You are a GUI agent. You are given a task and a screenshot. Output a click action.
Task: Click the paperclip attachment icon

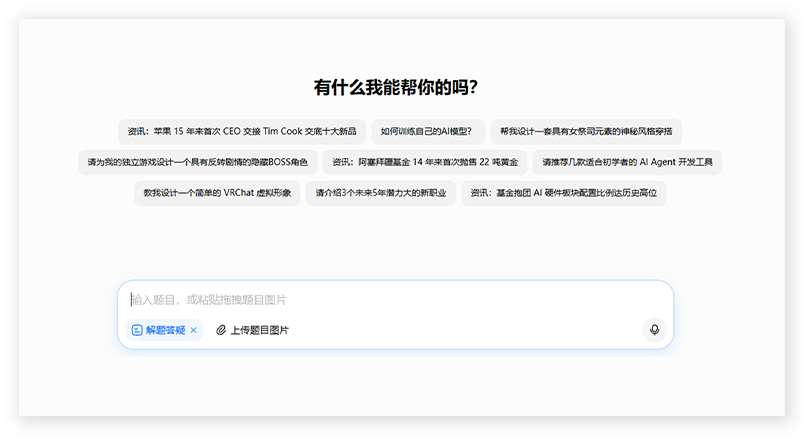point(221,330)
